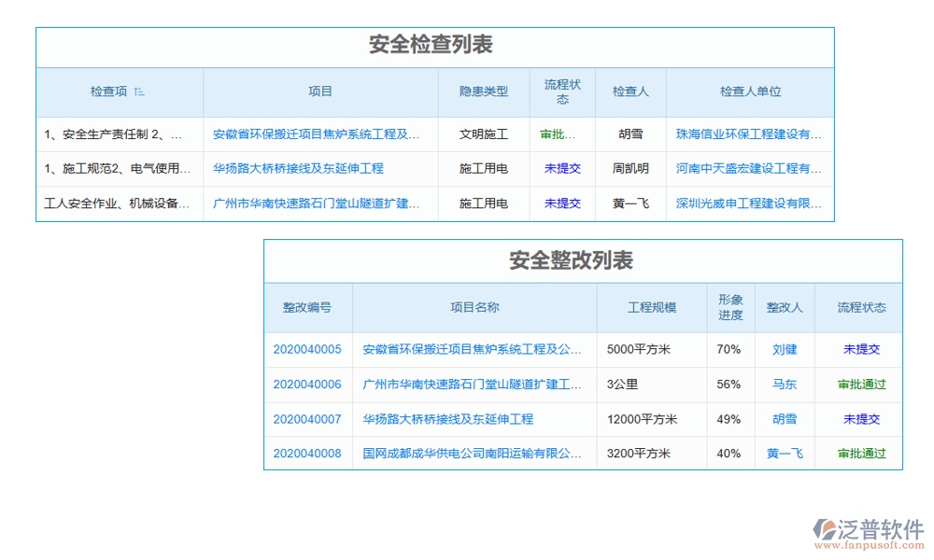Click 未提交 status in 周凯明 row
934x560 pixels.
562,168
